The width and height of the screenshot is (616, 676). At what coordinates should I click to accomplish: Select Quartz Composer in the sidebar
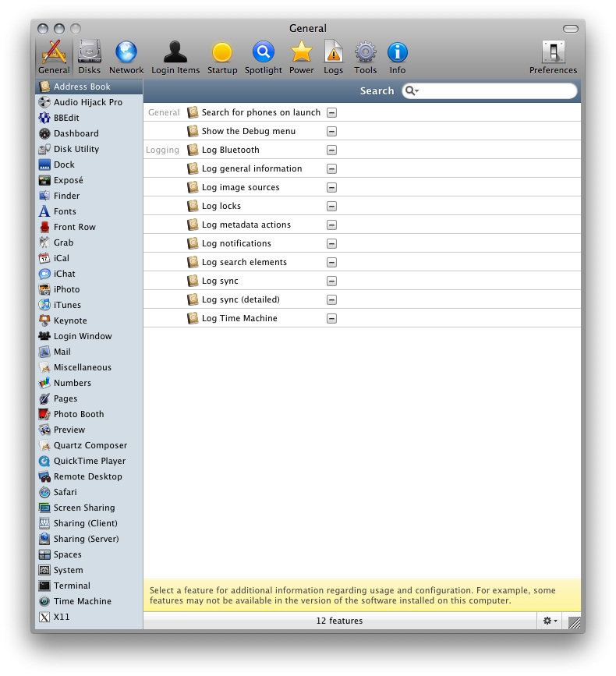coord(89,445)
